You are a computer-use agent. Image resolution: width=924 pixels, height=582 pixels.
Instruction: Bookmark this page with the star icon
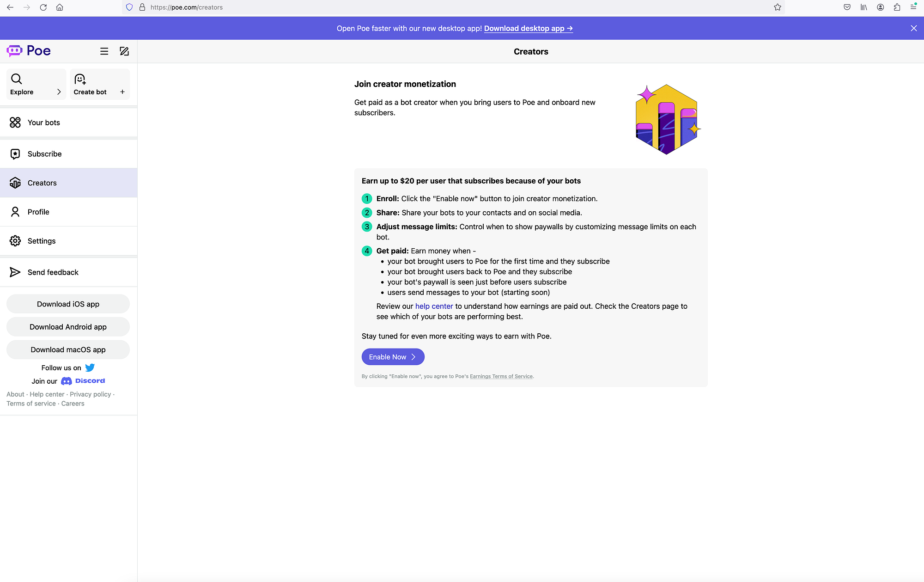(778, 7)
